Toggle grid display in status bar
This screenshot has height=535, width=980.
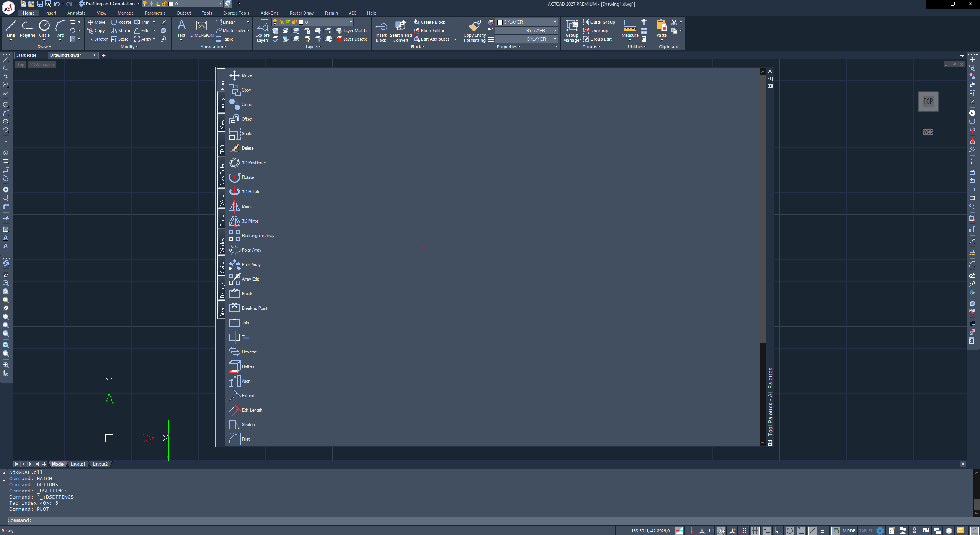point(755,530)
